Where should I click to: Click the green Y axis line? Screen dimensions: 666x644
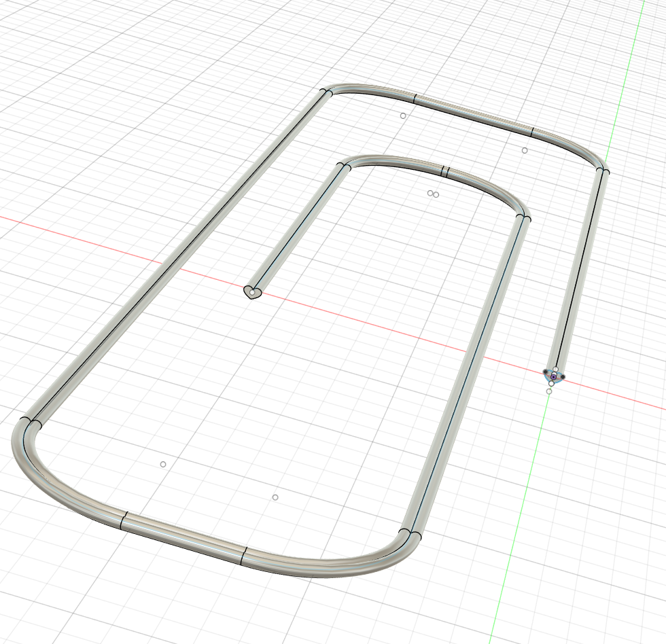[x=516, y=530]
